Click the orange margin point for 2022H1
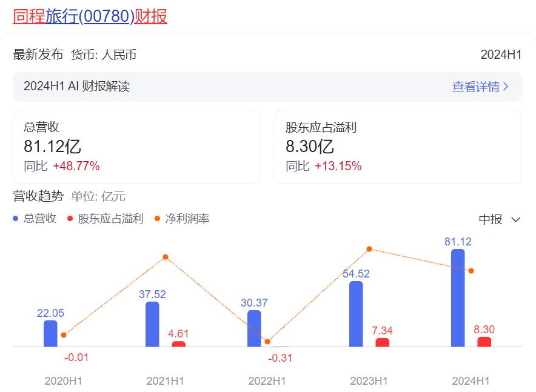 (267, 342)
